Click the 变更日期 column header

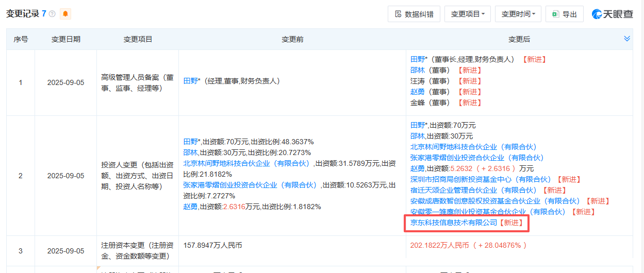click(66, 39)
